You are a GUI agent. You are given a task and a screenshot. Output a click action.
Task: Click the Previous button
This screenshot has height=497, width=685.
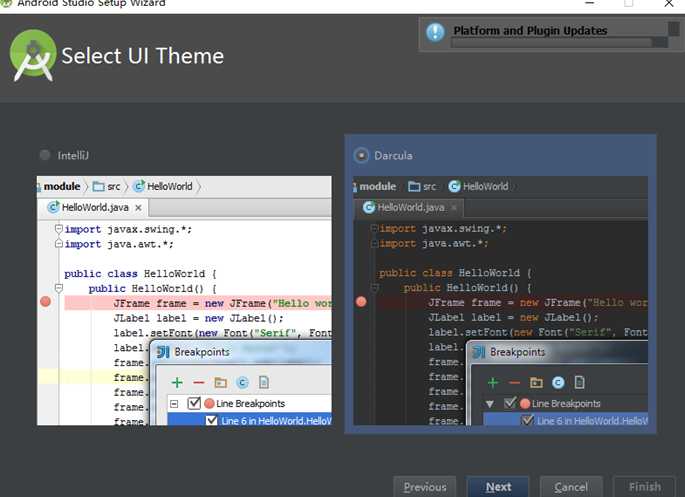click(425, 487)
